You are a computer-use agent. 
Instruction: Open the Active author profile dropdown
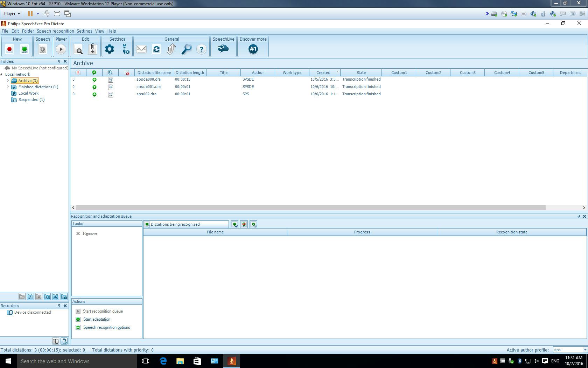585,350
